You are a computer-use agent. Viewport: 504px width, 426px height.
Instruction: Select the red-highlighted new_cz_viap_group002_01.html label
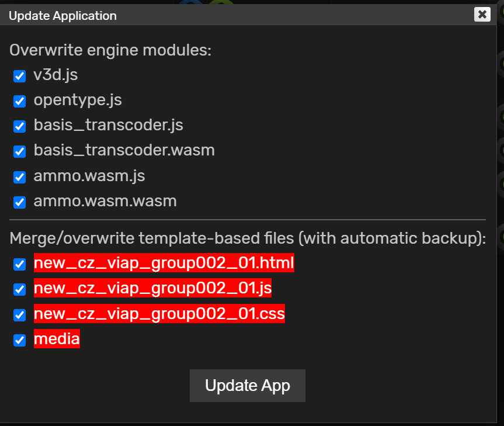click(164, 263)
